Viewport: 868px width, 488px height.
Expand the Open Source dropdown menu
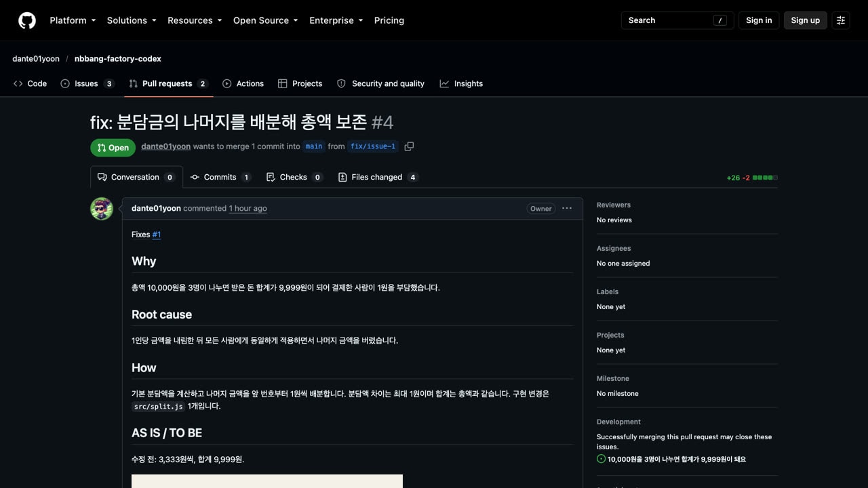266,20
